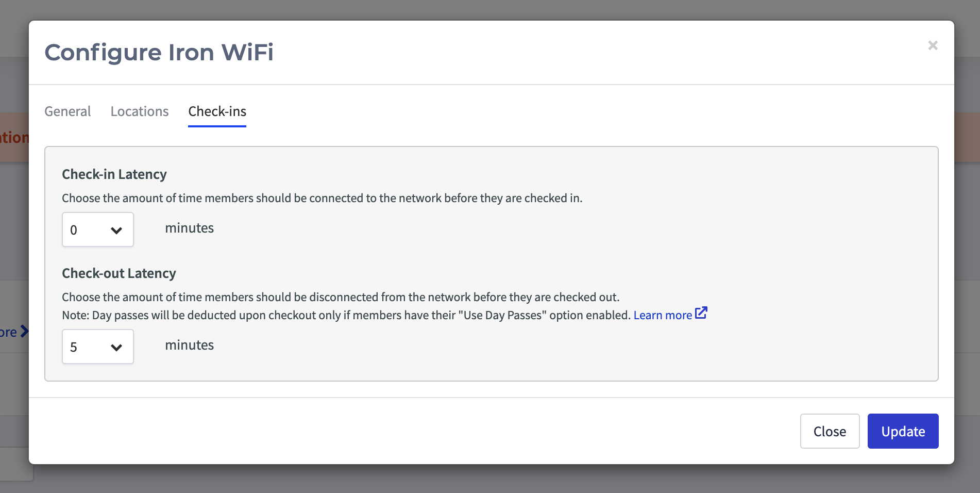Open the Check-out Latency dropdown showing 5

98,347
